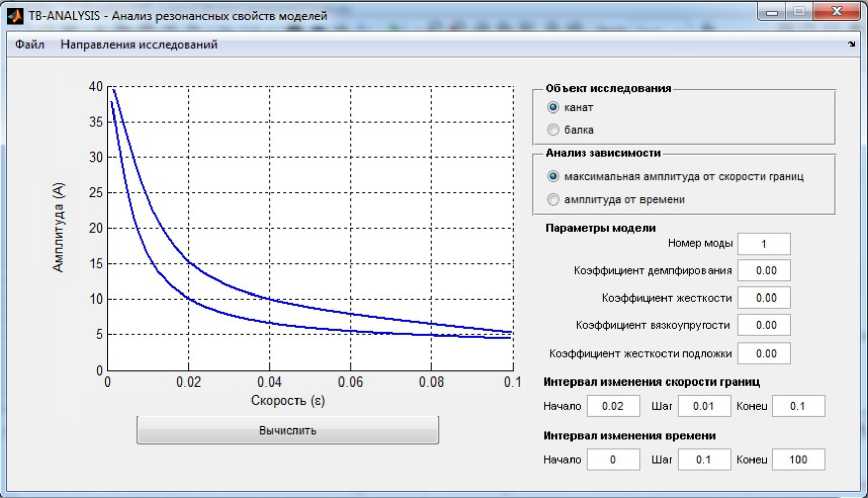Focus the Коэффициент демпфирования field
Image resolution: width=868 pixels, height=498 pixels.
(x=764, y=271)
